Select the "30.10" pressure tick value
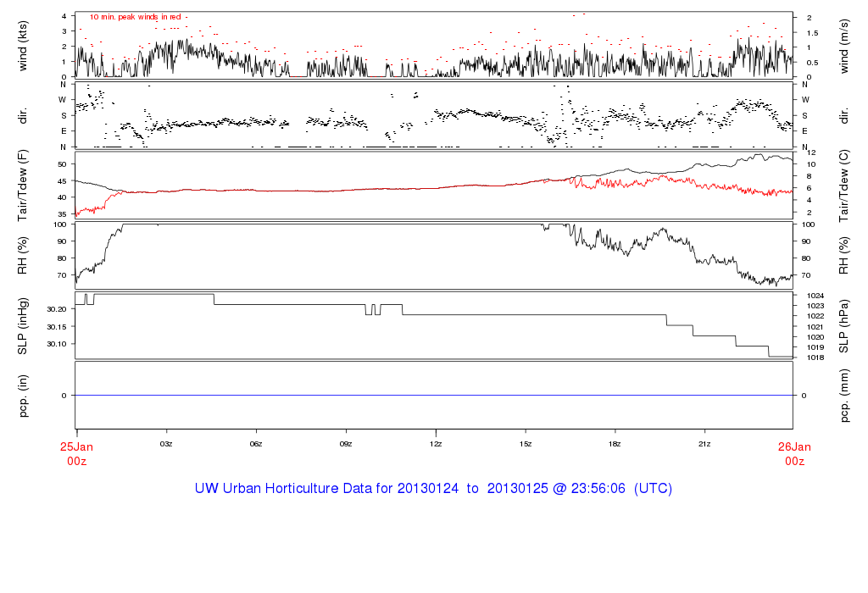Screen dimensions: 868x593 (x=57, y=344)
